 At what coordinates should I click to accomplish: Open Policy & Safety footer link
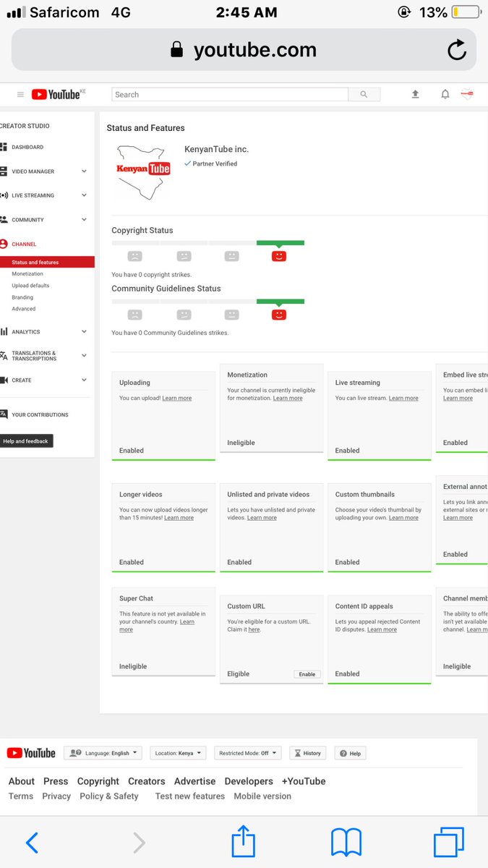109,796
